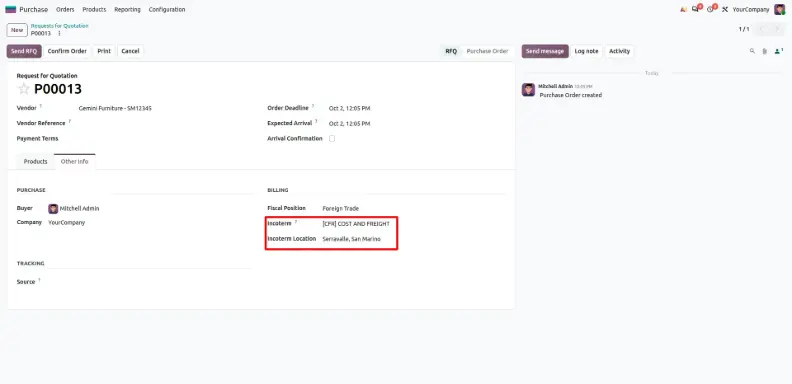Attach files via the chatter paperclip icon
This screenshot has width=792, height=384.
tap(765, 51)
